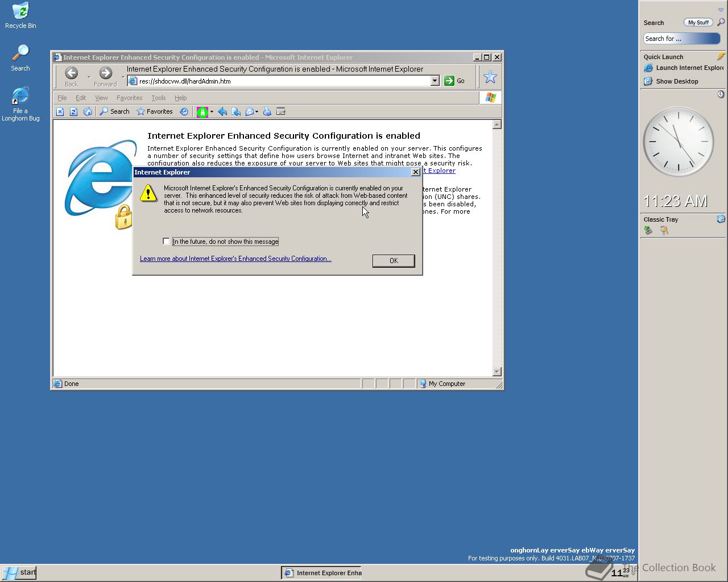Open Recycle Bin desktop icon
728x582 pixels.
point(20,16)
